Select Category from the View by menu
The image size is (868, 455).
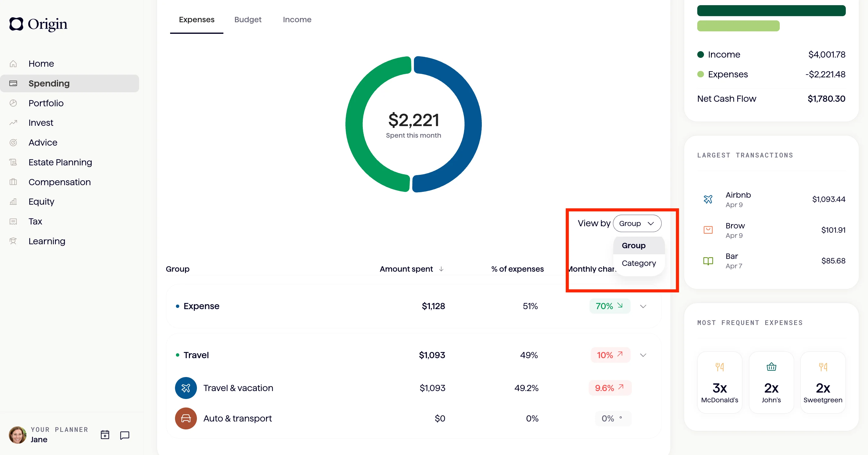click(639, 263)
